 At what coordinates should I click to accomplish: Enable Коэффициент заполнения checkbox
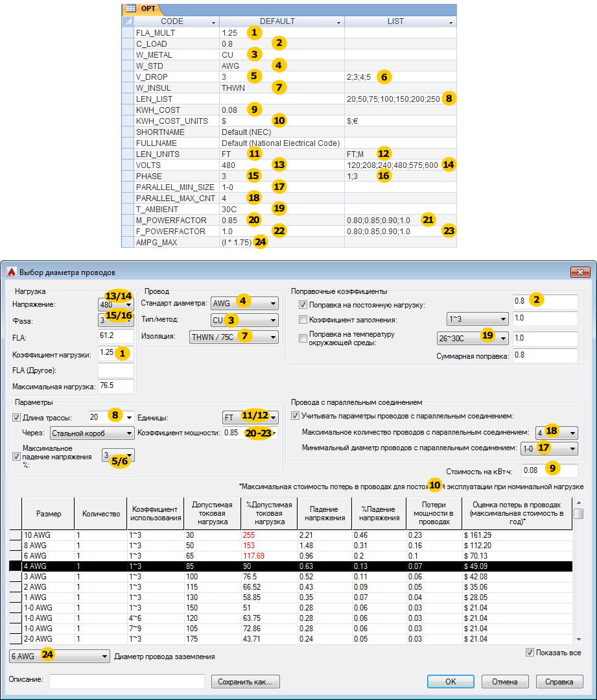303,320
